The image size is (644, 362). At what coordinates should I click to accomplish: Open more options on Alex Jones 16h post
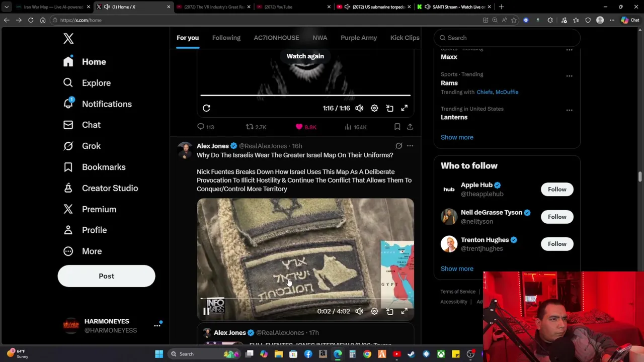[410, 146]
